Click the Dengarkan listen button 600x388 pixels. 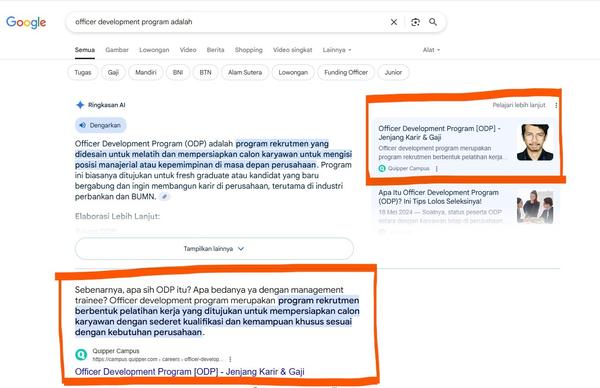pyautogui.click(x=101, y=126)
